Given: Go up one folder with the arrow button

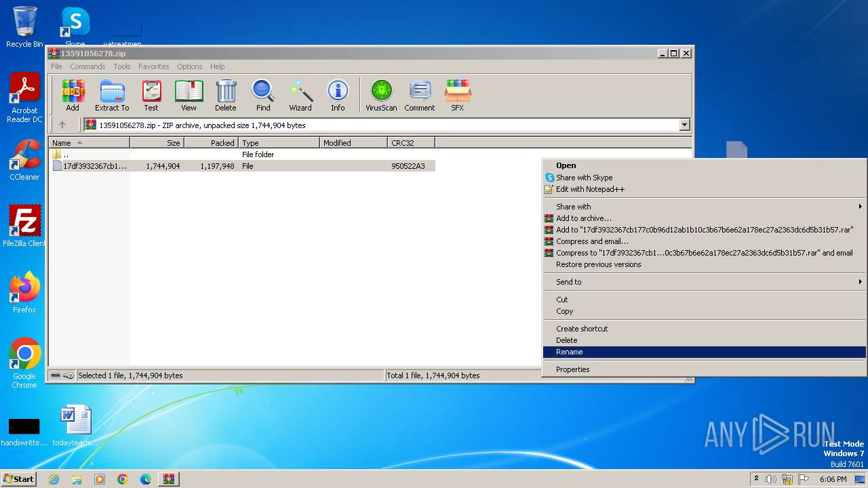Looking at the screenshot, I should (x=62, y=125).
